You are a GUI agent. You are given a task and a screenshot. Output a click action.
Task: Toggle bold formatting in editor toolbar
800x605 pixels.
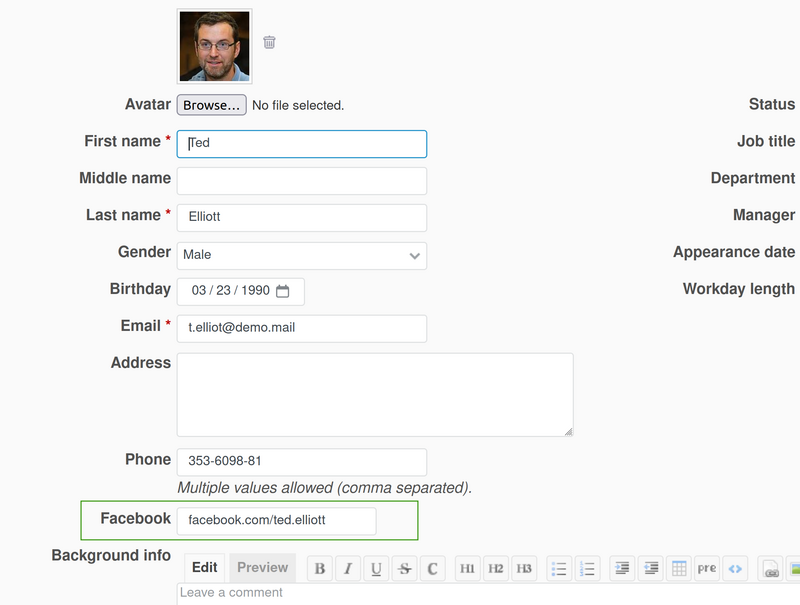coord(320,569)
